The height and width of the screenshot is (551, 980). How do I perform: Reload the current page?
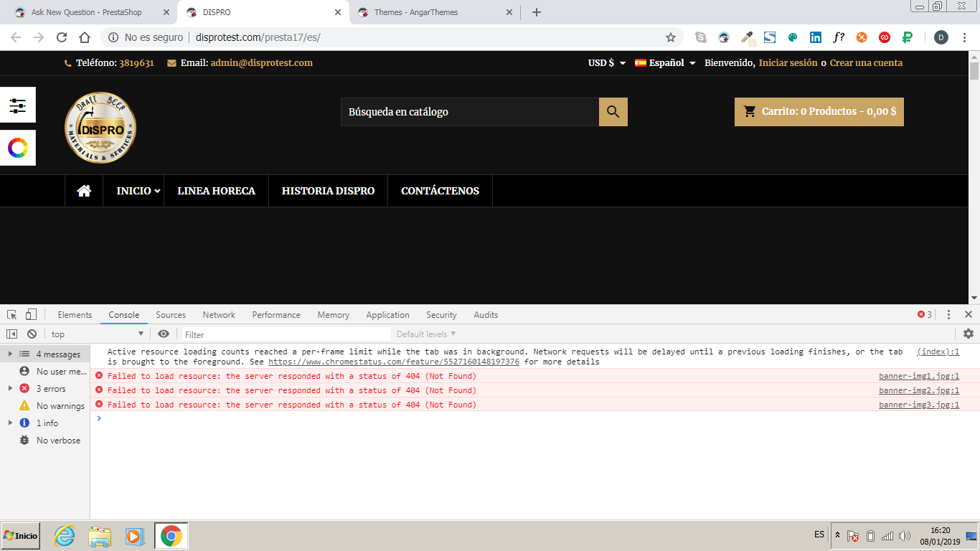pos(62,37)
